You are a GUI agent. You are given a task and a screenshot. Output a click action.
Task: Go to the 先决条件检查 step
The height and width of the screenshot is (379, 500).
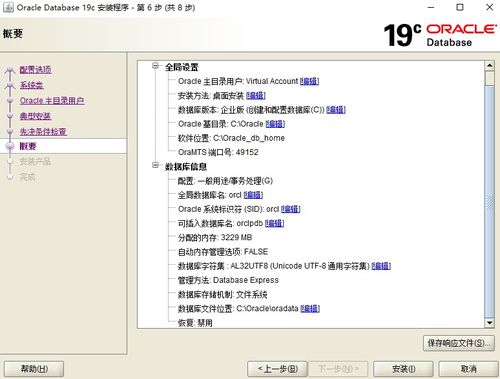pyautogui.click(x=43, y=131)
